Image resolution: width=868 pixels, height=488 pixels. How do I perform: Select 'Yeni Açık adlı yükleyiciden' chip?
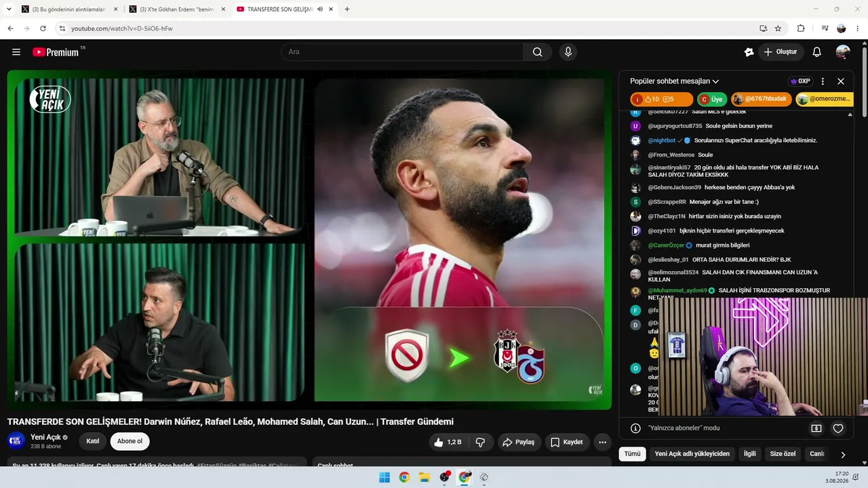coord(692,454)
